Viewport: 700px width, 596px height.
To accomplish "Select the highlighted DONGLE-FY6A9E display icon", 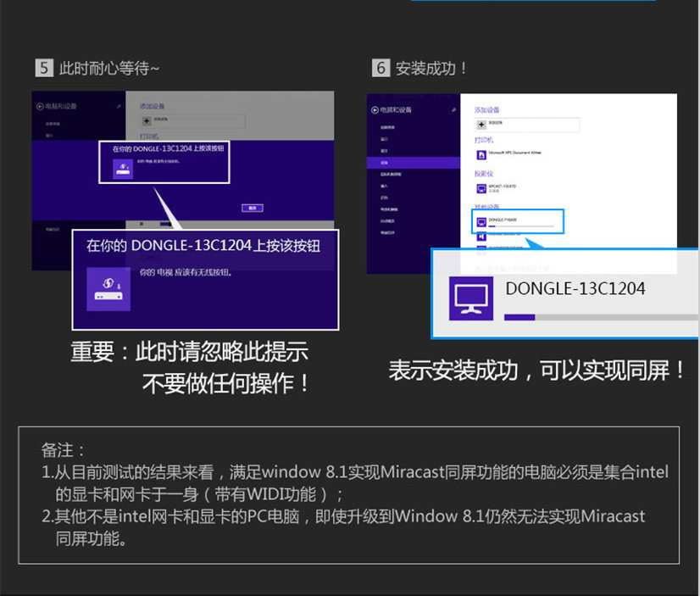I will pyautogui.click(x=481, y=220).
